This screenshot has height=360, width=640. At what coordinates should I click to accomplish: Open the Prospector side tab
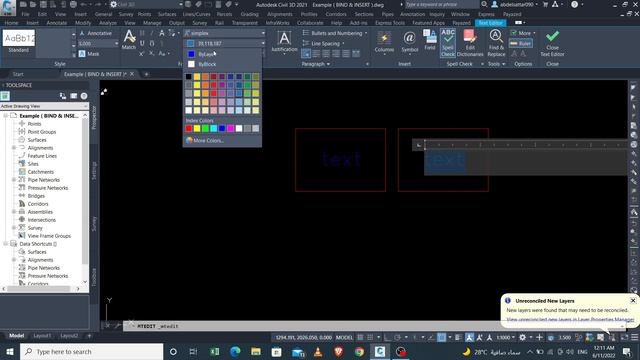(94, 118)
